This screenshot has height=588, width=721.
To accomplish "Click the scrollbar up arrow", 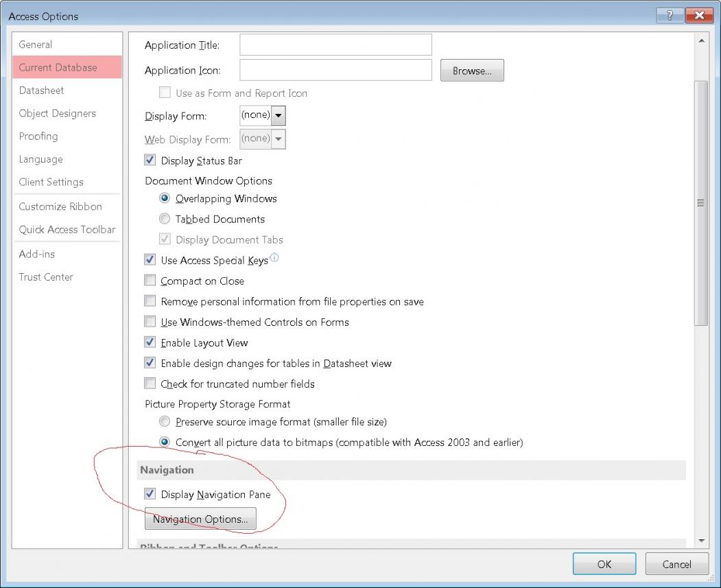I will tap(701, 41).
